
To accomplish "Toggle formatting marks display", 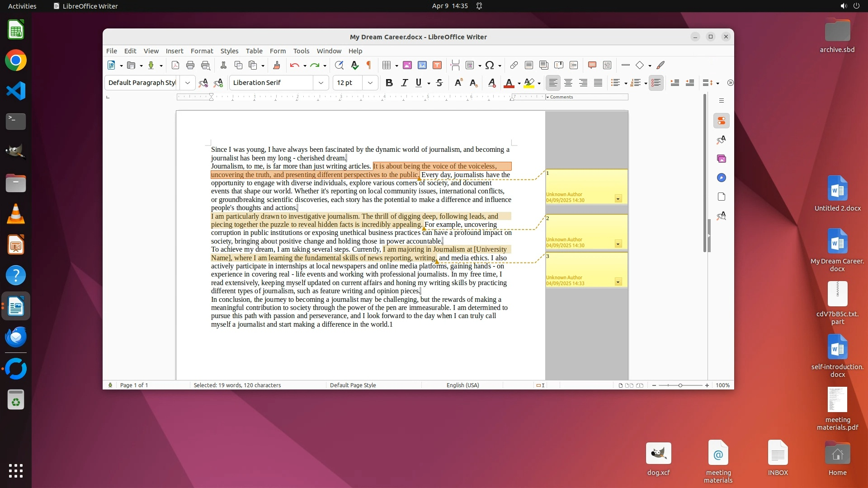I will pyautogui.click(x=369, y=66).
